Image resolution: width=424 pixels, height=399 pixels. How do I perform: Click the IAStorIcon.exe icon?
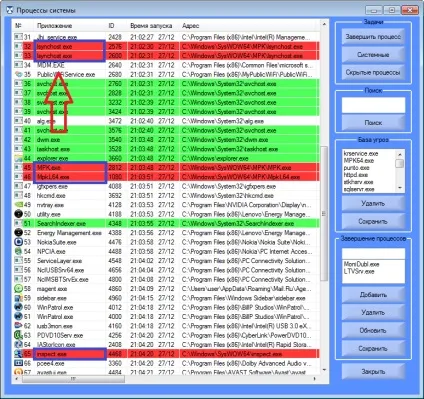[x=19, y=344]
